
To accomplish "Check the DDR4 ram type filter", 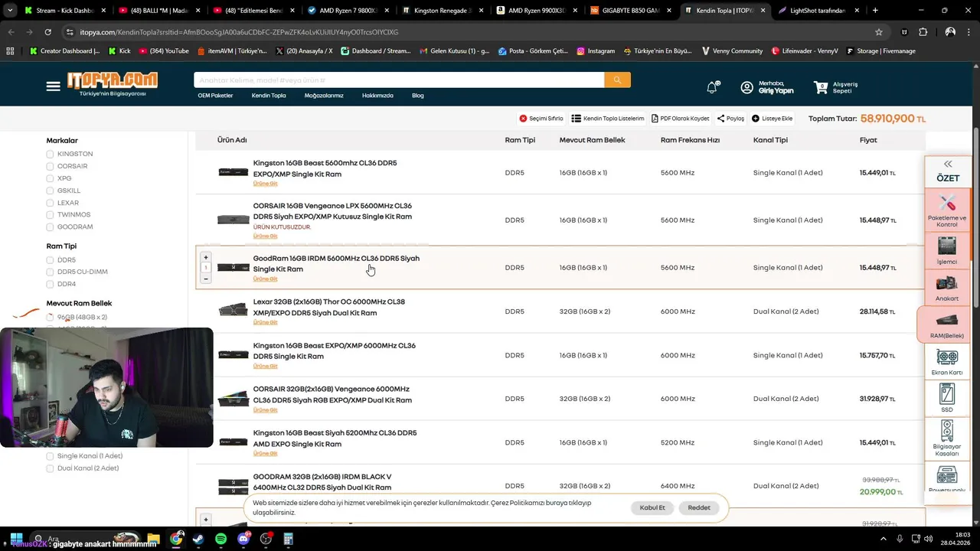I will [x=51, y=284].
